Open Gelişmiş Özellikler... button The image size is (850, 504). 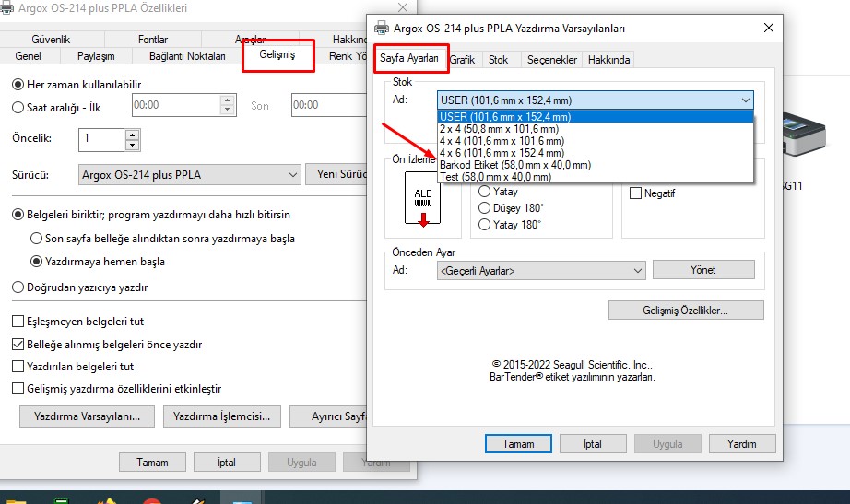[x=686, y=310]
